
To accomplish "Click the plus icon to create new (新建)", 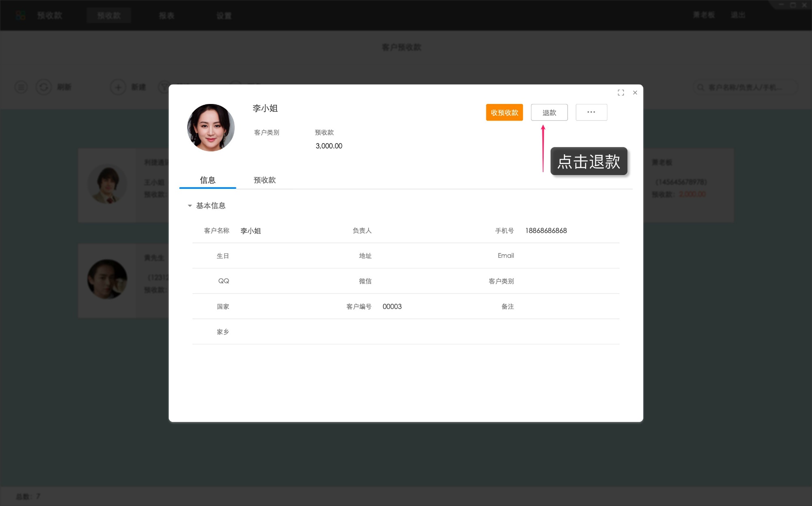I will pos(118,87).
